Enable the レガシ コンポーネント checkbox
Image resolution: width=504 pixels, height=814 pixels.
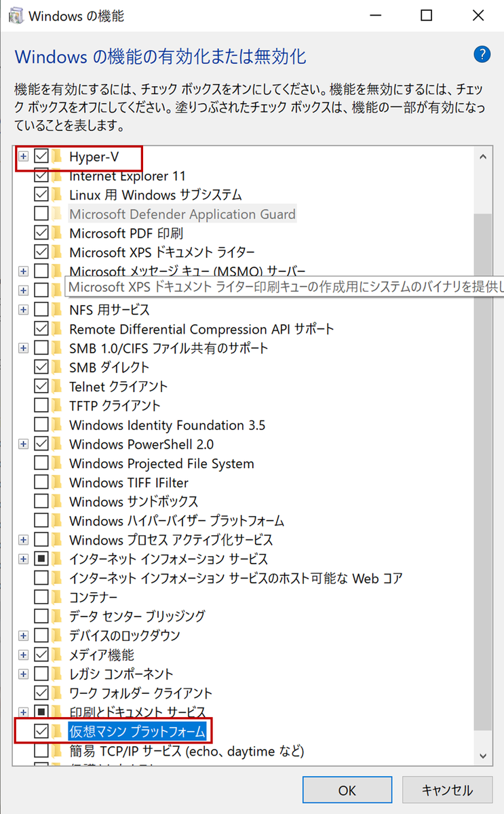click(x=41, y=674)
